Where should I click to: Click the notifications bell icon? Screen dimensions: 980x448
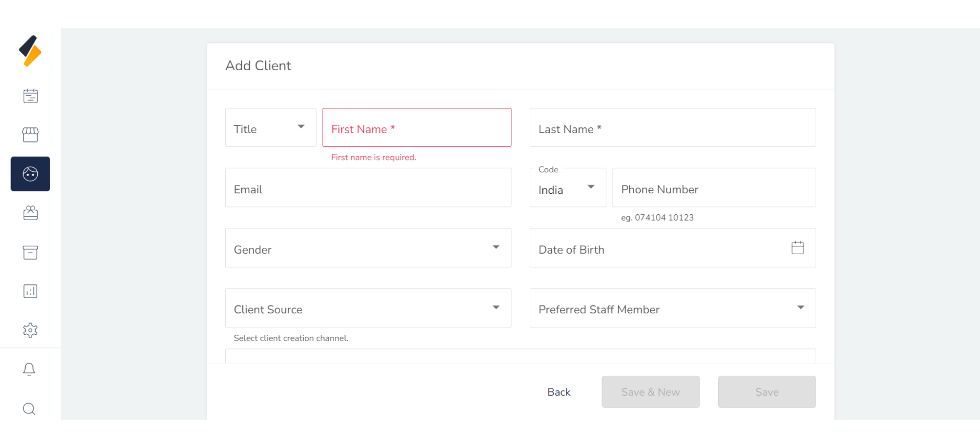click(29, 369)
